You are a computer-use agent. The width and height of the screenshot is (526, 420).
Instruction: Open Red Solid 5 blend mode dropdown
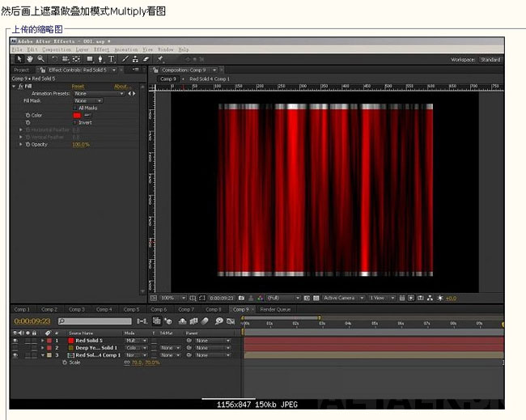coord(137,341)
